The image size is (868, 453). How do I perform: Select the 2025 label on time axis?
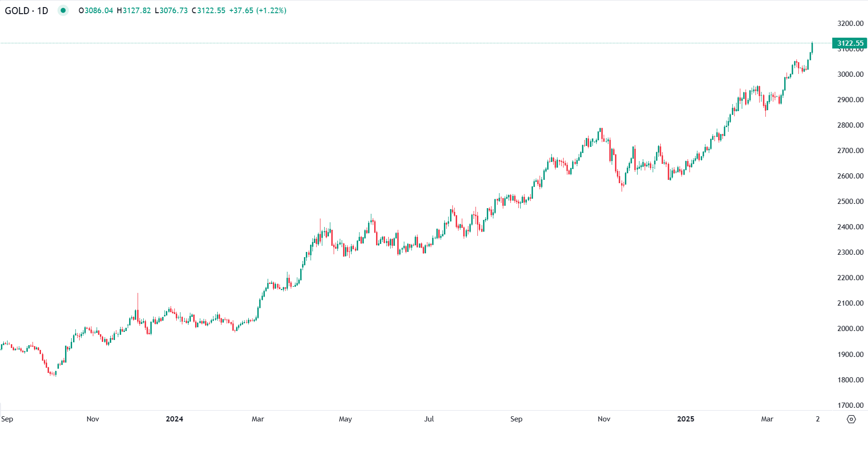coord(686,419)
